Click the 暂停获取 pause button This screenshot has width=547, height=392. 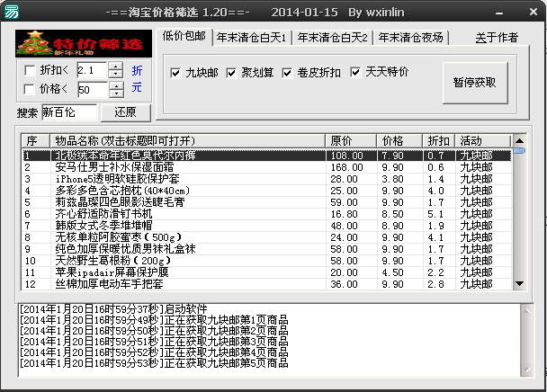[x=475, y=83]
